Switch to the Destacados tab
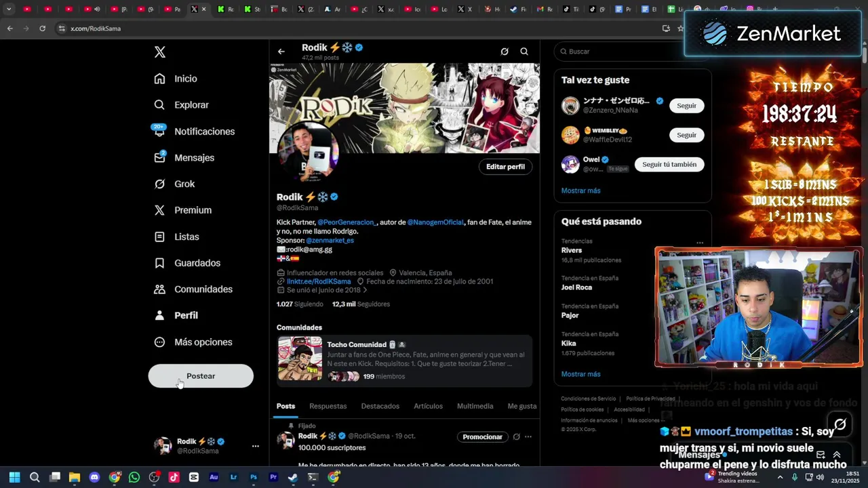 (x=380, y=406)
